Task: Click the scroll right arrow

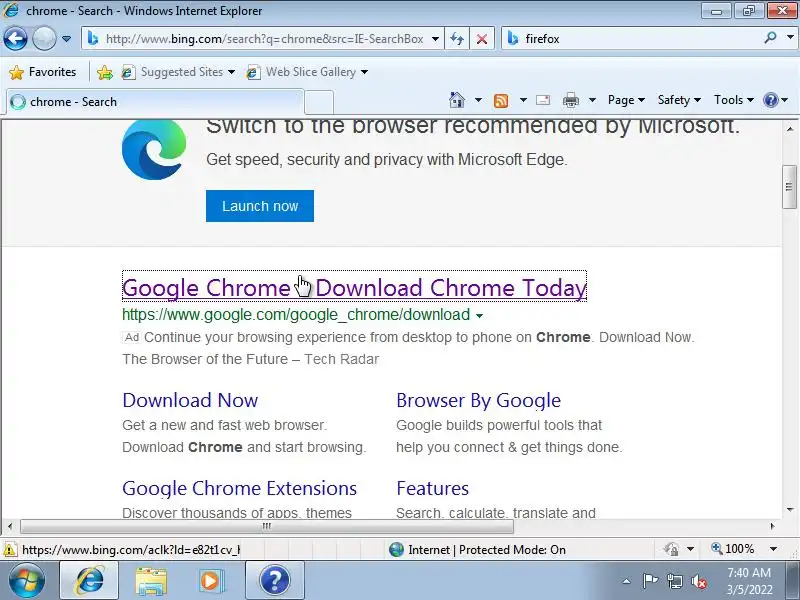Action: point(772,526)
